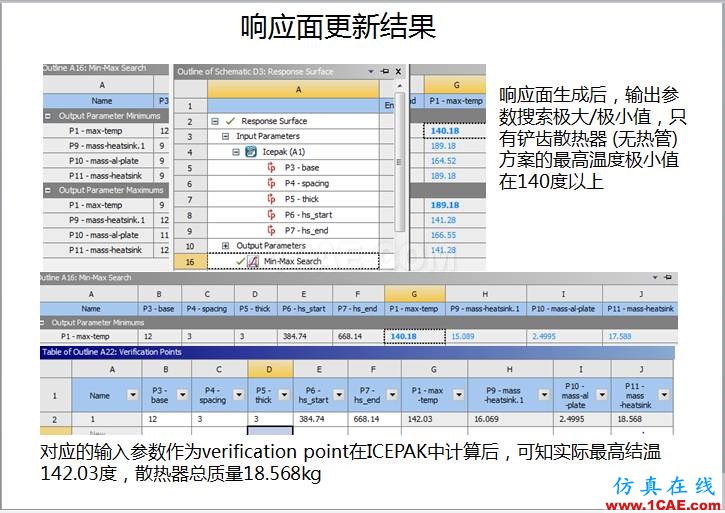Select column A header in Response Surface outline

tap(293, 89)
